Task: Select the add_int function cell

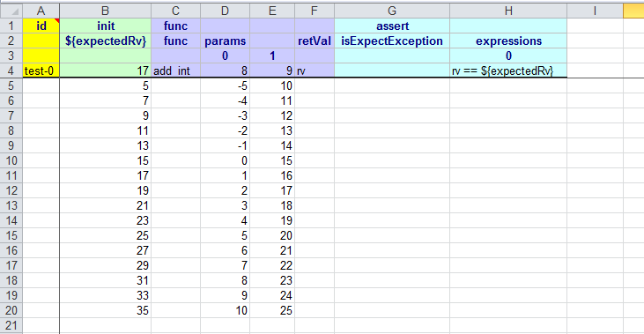Action: (176, 71)
